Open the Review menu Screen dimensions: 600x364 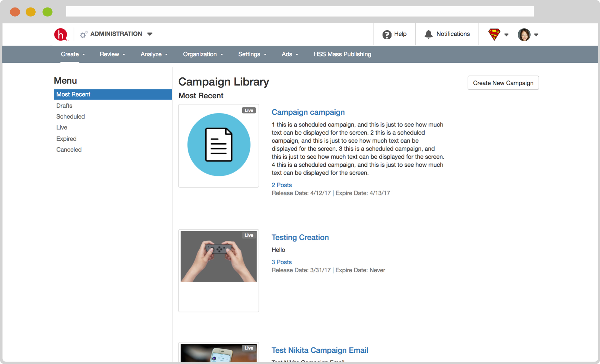112,54
